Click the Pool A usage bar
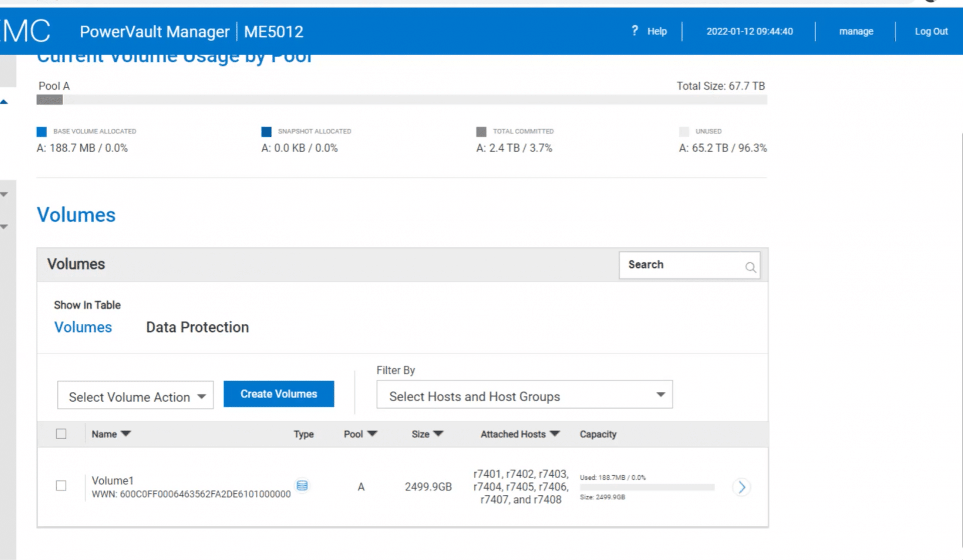Screen dimensions: 963x560 tap(402, 100)
